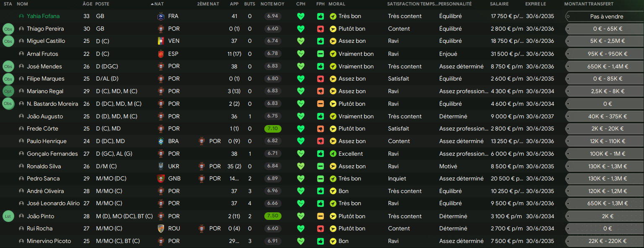Screen dimensions: 644x248
Task: Open Yahia Fofana's player profile
Action: (43, 16)
